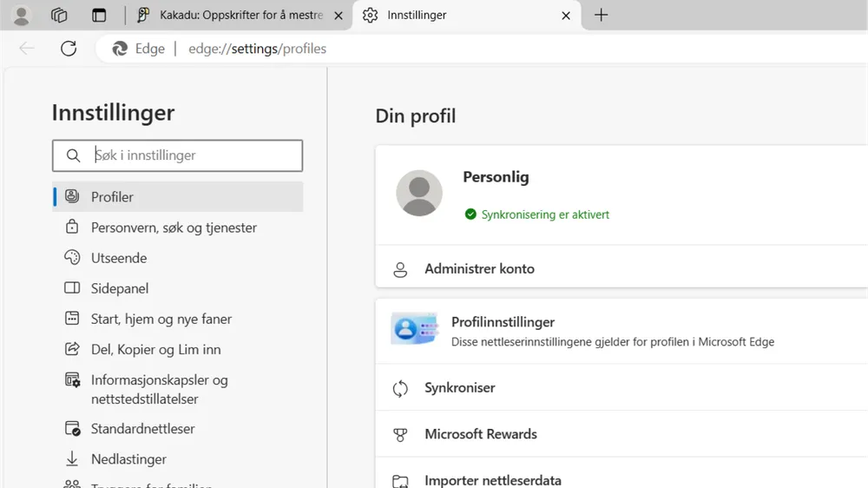Click the back navigation arrow
Viewport: 868px width, 488px height.
27,49
